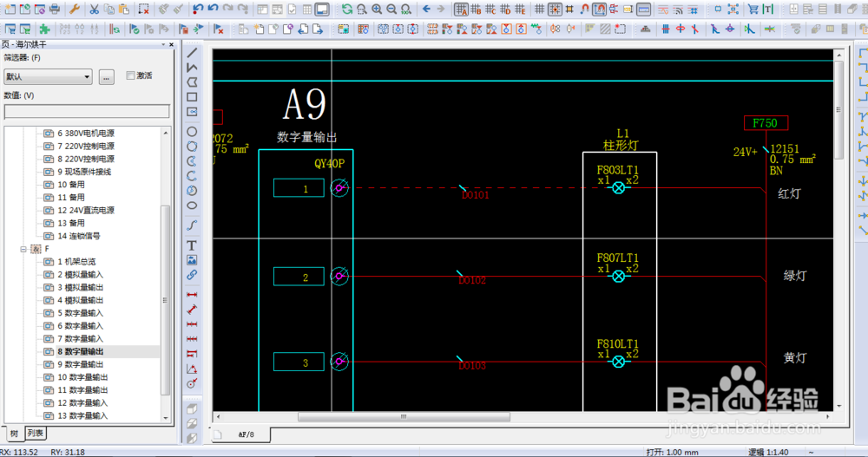Click the drawing vertical scrollbar up arrow

pyautogui.click(x=839, y=55)
